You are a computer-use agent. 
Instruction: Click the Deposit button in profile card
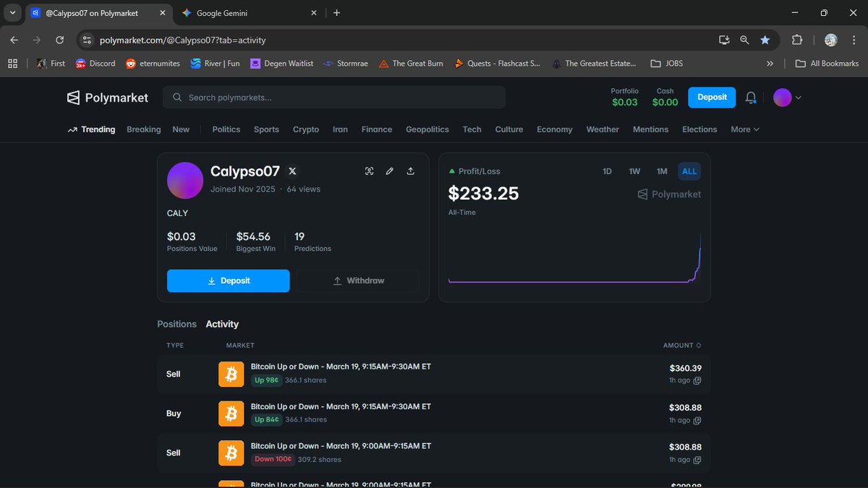click(229, 281)
